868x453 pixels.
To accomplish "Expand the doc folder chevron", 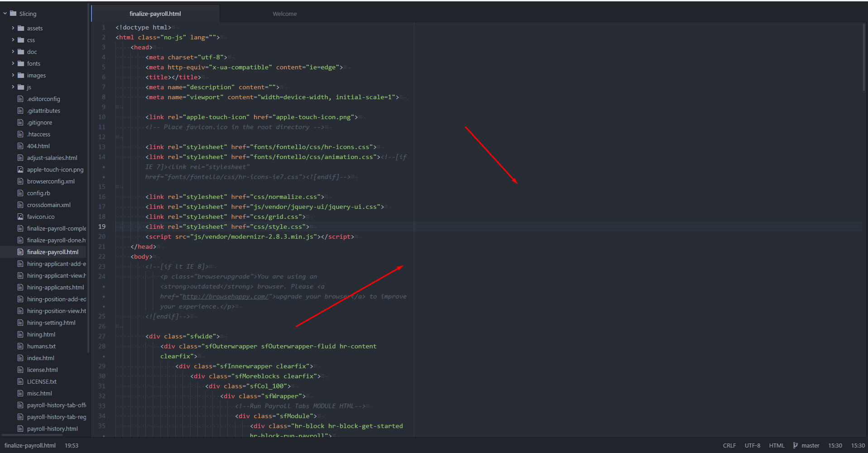I will coord(13,52).
